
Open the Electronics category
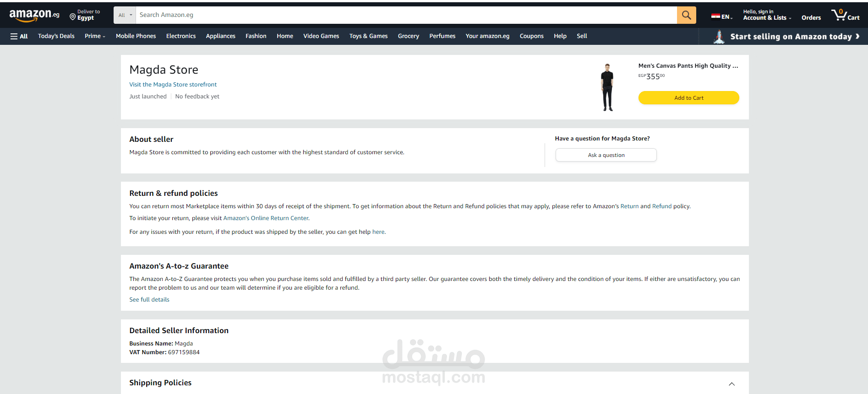[181, 36]
